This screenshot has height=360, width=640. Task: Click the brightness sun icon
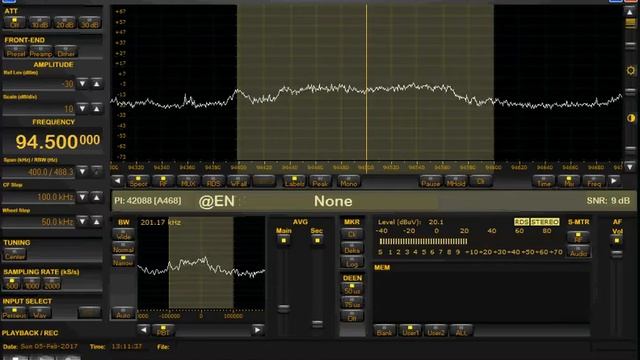click(631, 71)
